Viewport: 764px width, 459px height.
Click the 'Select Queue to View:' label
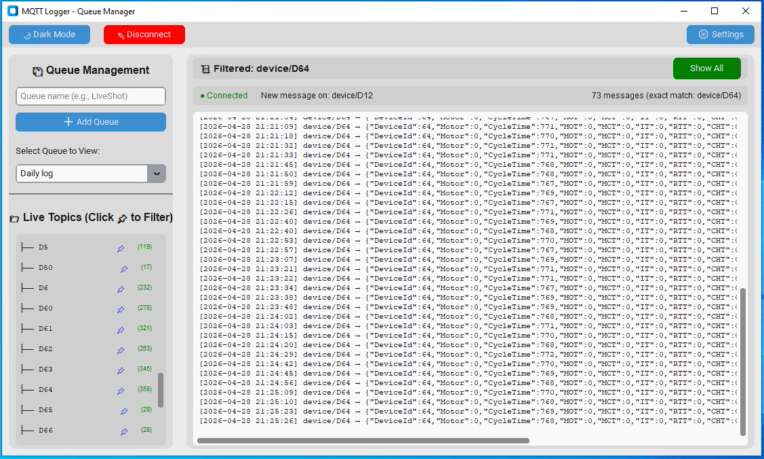pos(57,151)
